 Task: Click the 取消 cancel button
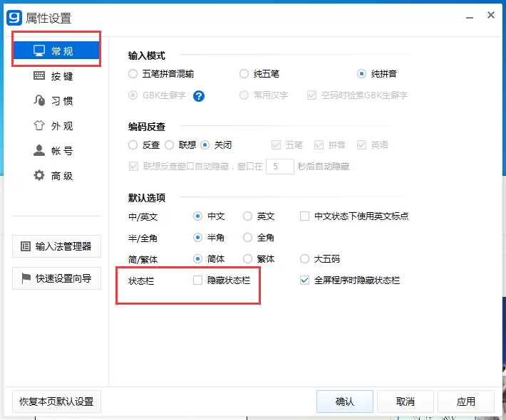[406, 401]
